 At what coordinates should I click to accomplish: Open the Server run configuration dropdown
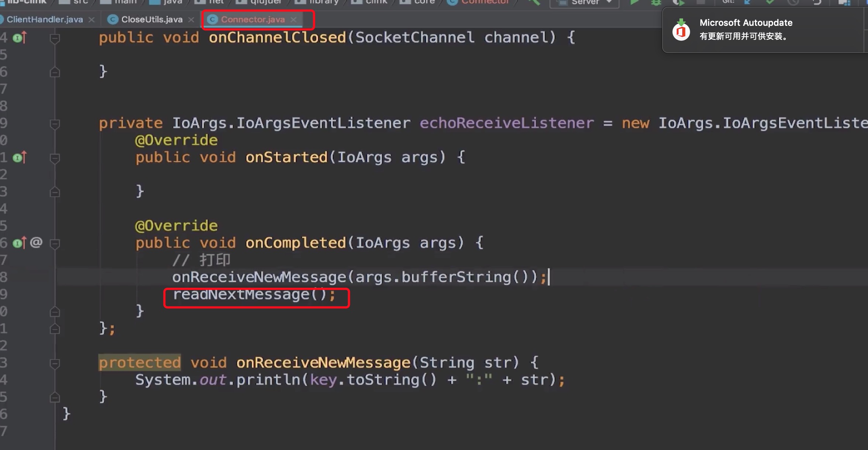coord(584,3)
